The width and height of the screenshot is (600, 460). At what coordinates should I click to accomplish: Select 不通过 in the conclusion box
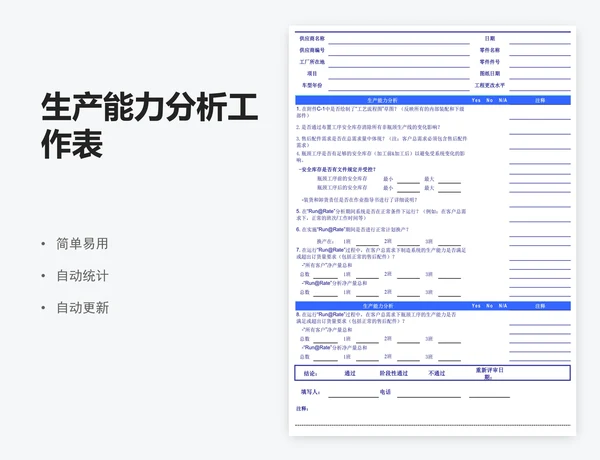tap(437, 373)
